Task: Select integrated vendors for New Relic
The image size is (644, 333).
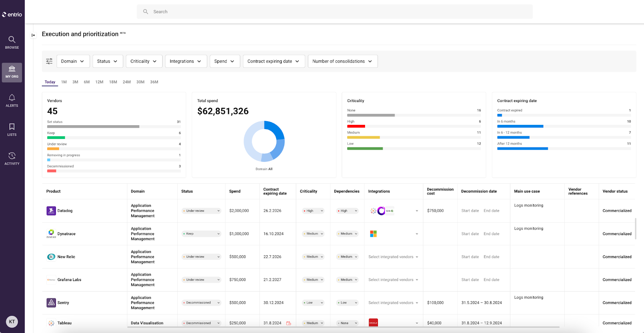Action: click(393, 257)
